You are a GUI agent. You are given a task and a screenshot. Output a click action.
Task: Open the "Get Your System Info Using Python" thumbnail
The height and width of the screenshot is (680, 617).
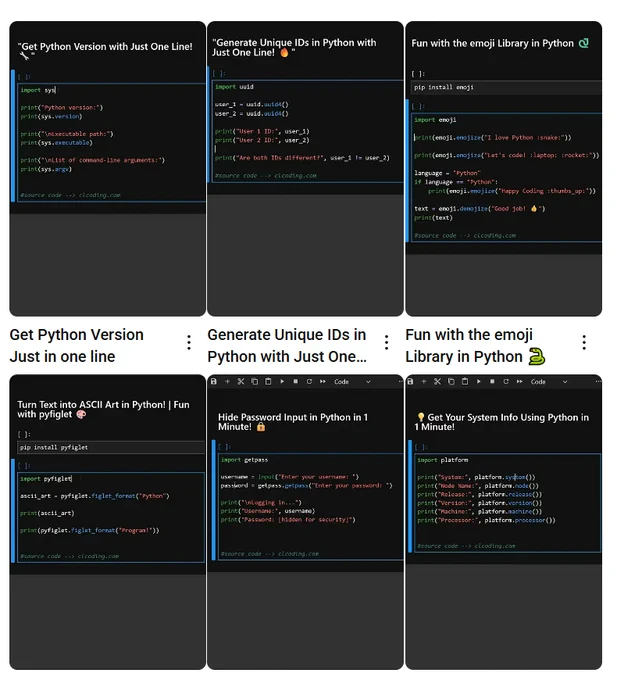(x=503, y=522)
